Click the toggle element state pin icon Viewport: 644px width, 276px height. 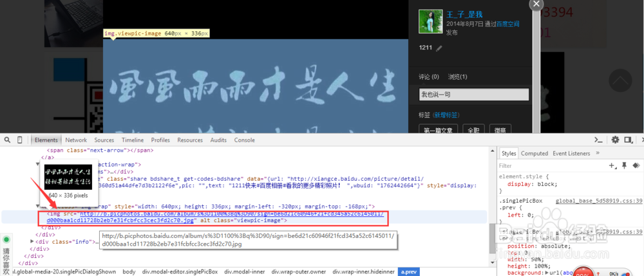(624, 166)
